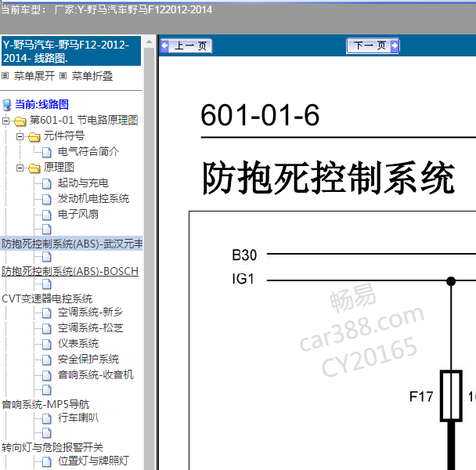The height and width of the screenshot is (470, 476).
Task: Go to previous page with 上一页 button
Action: click(x=186, y=46)
